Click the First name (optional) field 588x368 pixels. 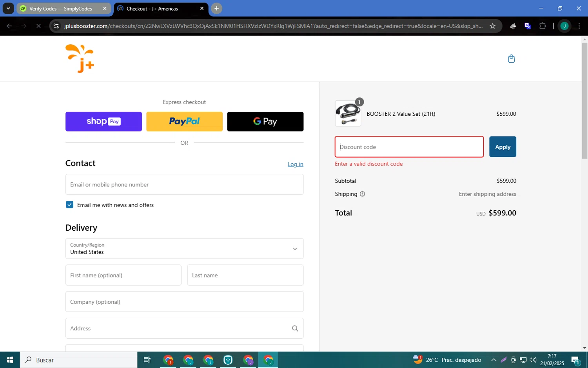click(x=123, y=275)
